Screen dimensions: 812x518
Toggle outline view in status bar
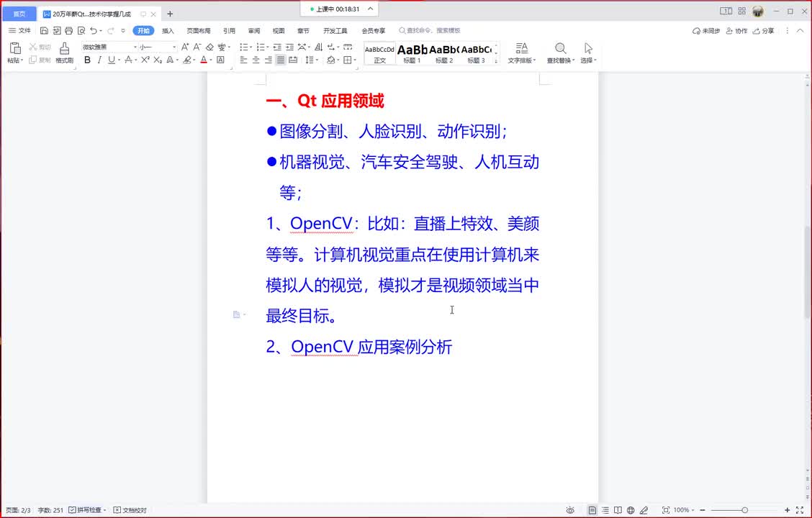[x=605, y=510]
